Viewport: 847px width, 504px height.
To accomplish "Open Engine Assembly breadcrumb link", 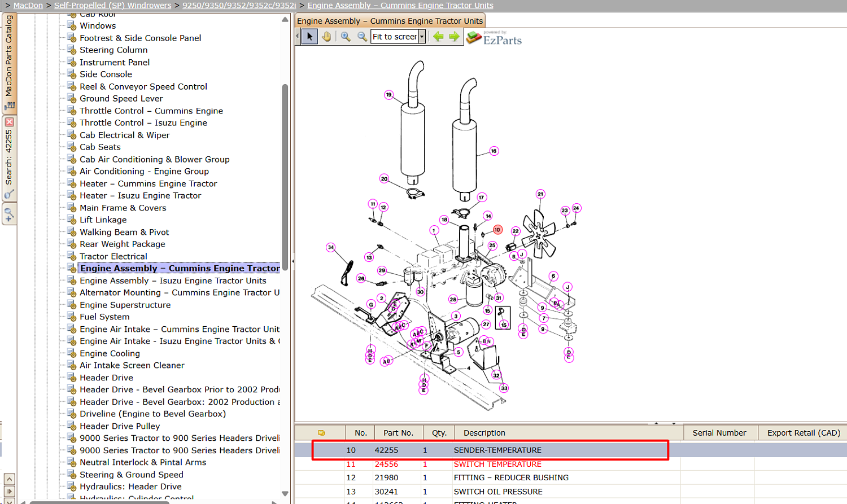I will (400, 5).
